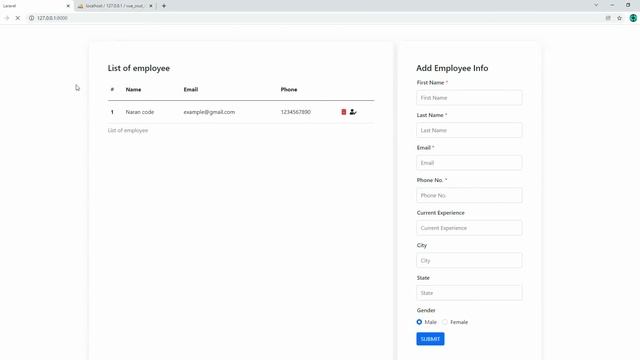
Task: Click the List of employee heading
Action: (139, 68)
